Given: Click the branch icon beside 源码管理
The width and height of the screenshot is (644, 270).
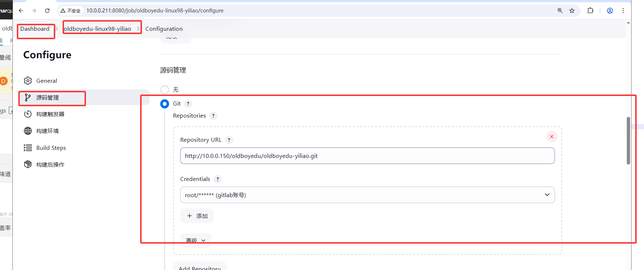Looking at the screenshot, I should [28, 97].
